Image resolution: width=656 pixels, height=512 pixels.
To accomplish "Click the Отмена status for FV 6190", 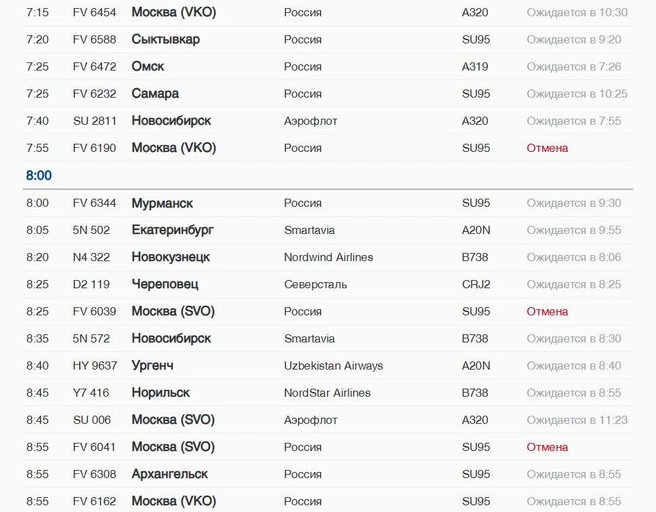I will (547, 148).
